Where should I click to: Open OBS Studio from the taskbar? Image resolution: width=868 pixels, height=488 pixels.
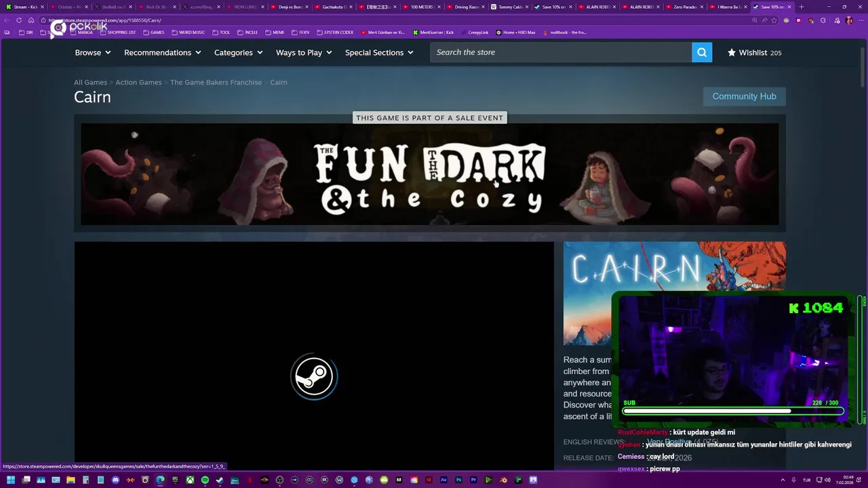point(279,480)
